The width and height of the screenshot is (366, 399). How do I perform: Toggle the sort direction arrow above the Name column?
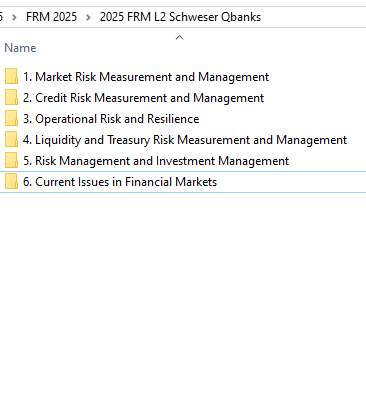pyautogui.click(x=179, y=37)
